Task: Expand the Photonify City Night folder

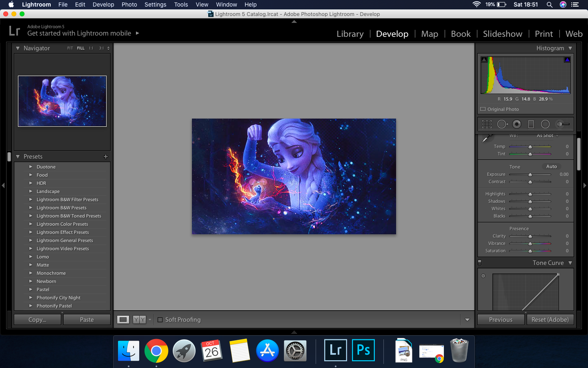Action: tap(31, 298)
